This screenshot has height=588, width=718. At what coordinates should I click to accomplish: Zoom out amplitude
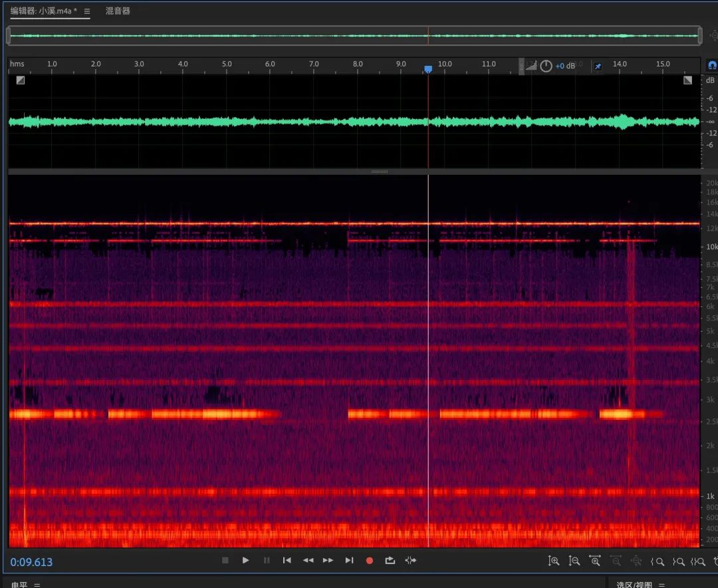click(574, 561)
